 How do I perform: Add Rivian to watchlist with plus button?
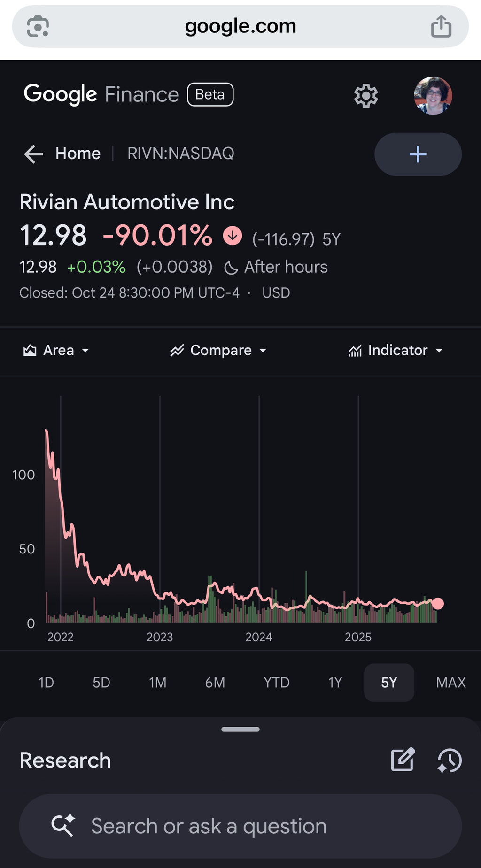(x=418, y=154)
